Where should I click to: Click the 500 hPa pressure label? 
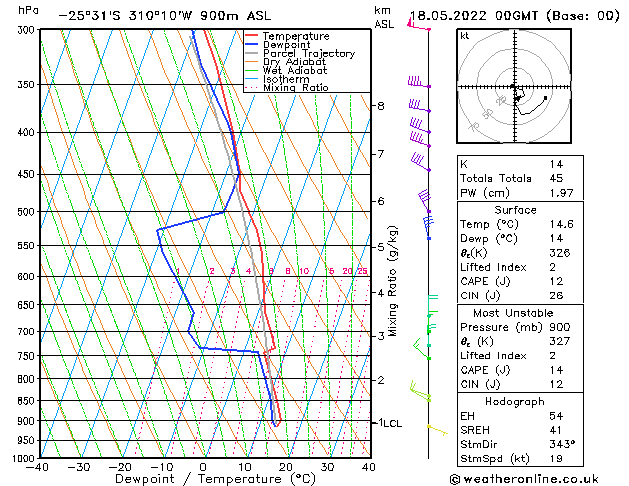[28, 212]
